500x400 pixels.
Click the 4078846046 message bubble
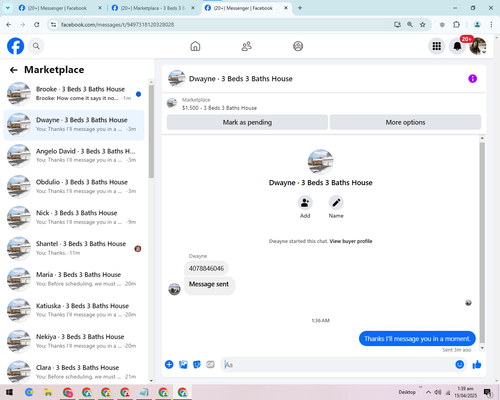[x=206, y=268]
